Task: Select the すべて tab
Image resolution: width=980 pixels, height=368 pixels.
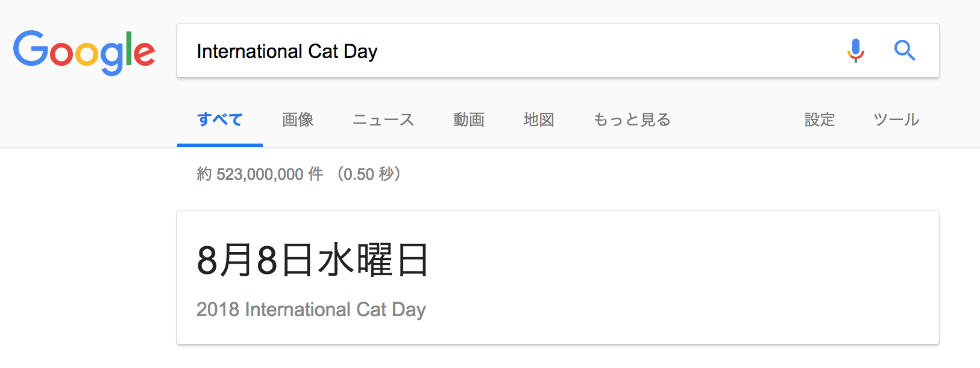Action: tap(220, 119)
